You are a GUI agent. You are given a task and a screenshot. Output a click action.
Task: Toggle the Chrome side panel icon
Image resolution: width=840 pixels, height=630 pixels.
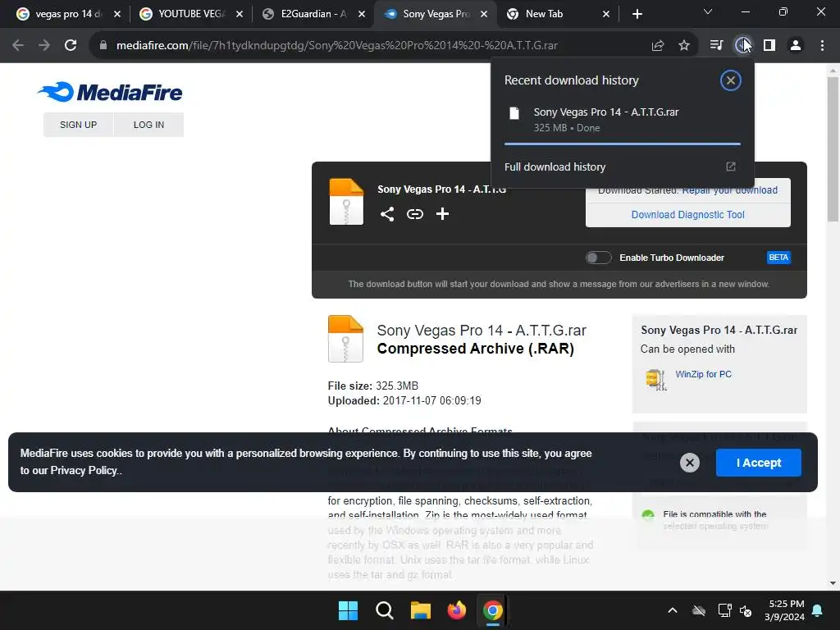[x=769, y=46]
